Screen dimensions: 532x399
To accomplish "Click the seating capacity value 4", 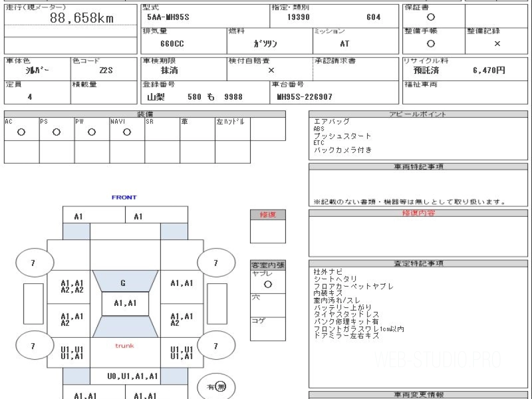I will (30, 97).
